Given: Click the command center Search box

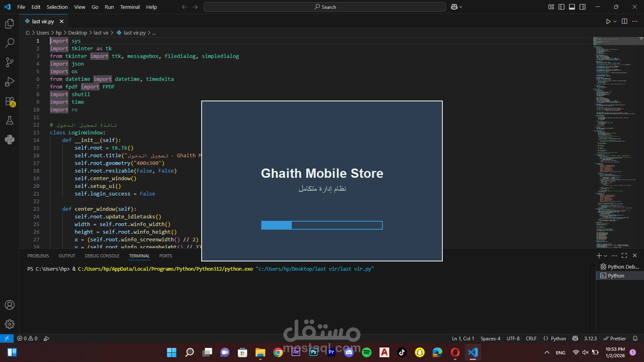Looking at the screenshot, I should (x=325, y=7).
